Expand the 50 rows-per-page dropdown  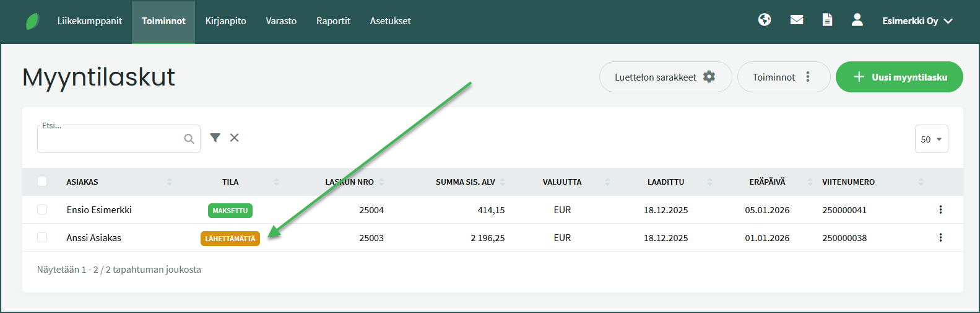(x=931, y=139)
